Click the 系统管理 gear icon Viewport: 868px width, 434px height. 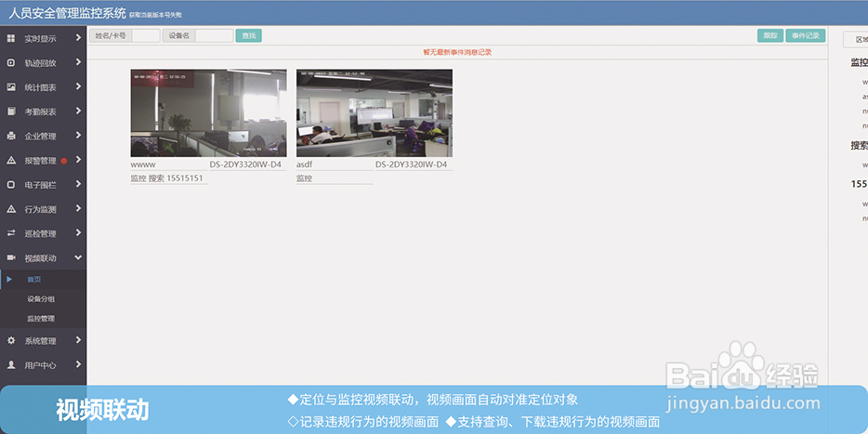pos(11,341)
